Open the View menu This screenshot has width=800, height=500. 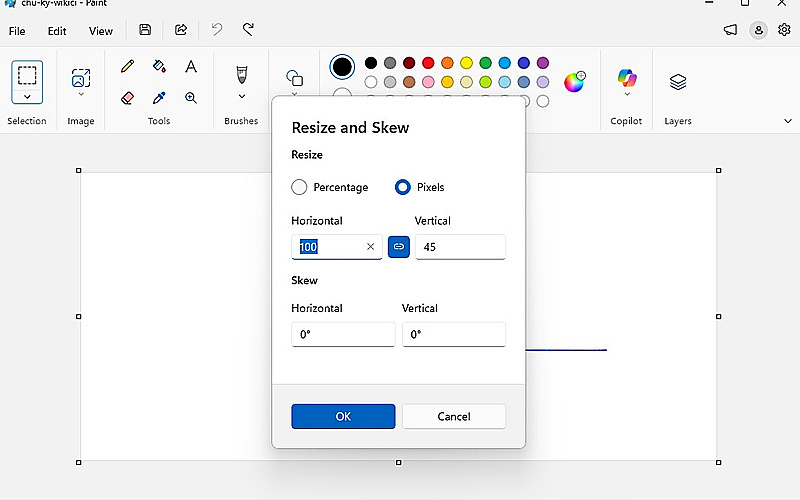click(x=101, y=31)
